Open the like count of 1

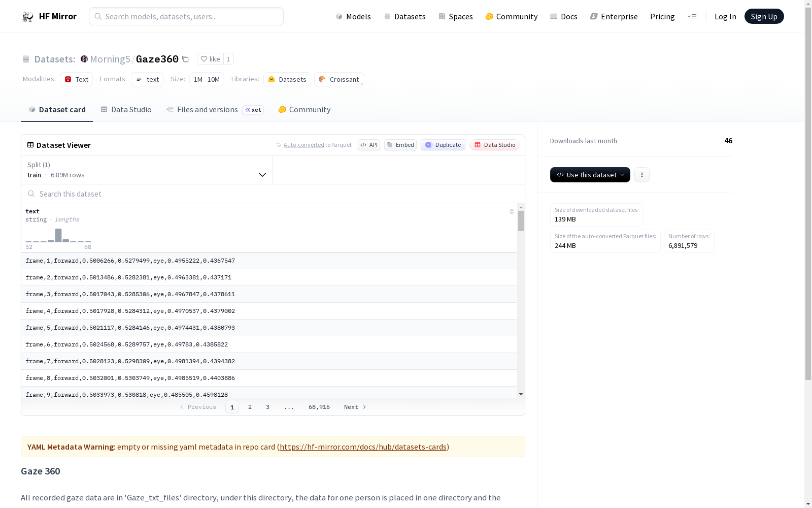point(228,59)
